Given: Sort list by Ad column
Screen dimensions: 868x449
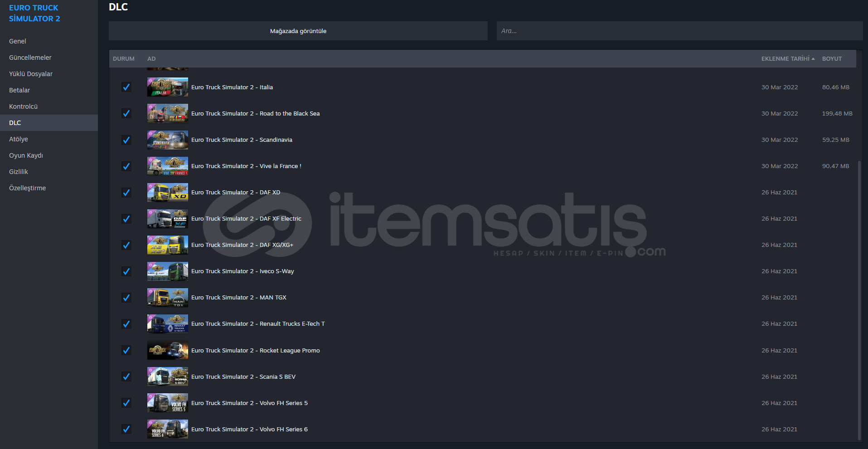Looking at the screenshot, I should [x=151, y=59].
